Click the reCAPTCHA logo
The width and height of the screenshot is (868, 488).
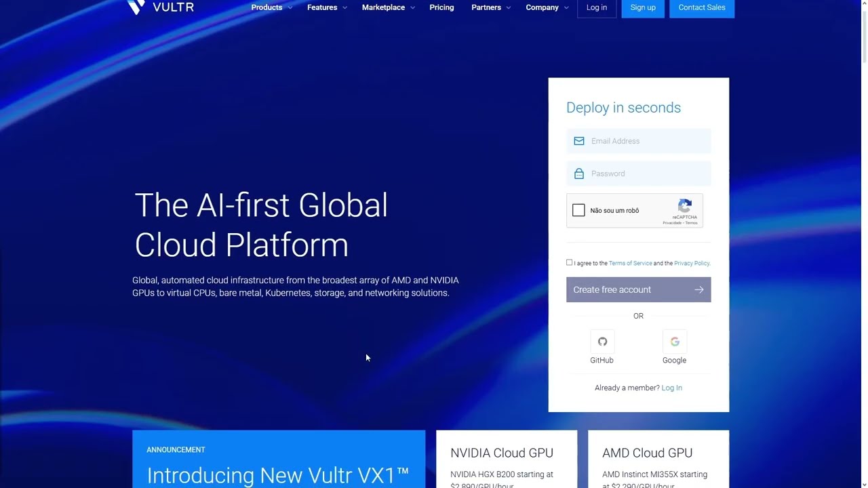coord(685,205)
